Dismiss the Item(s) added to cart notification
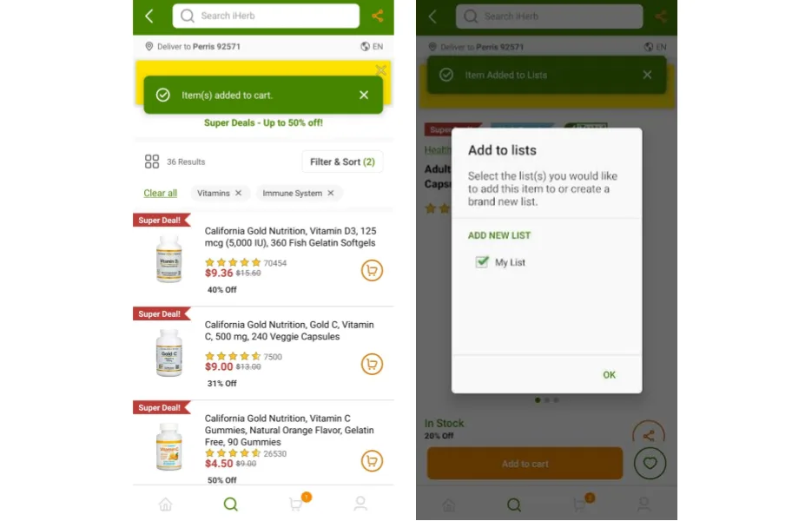Viewport: 812px width, 521px height. click(364, 96)
